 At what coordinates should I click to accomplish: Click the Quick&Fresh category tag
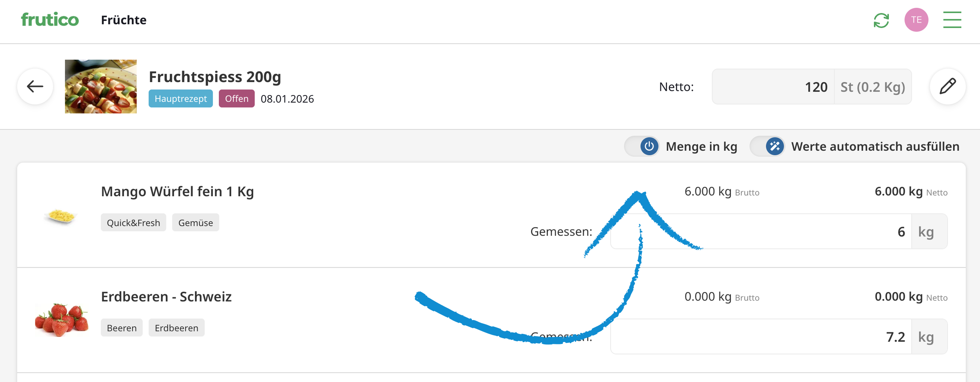point(133,223)
